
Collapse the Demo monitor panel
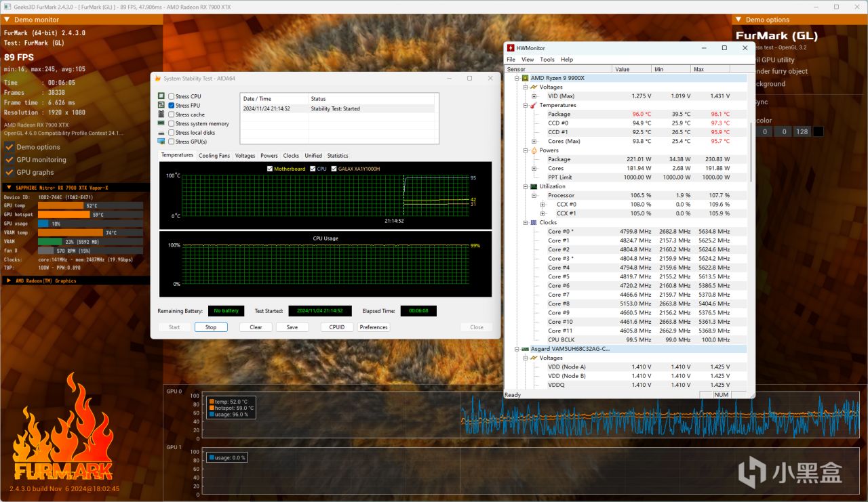[7, 20]
